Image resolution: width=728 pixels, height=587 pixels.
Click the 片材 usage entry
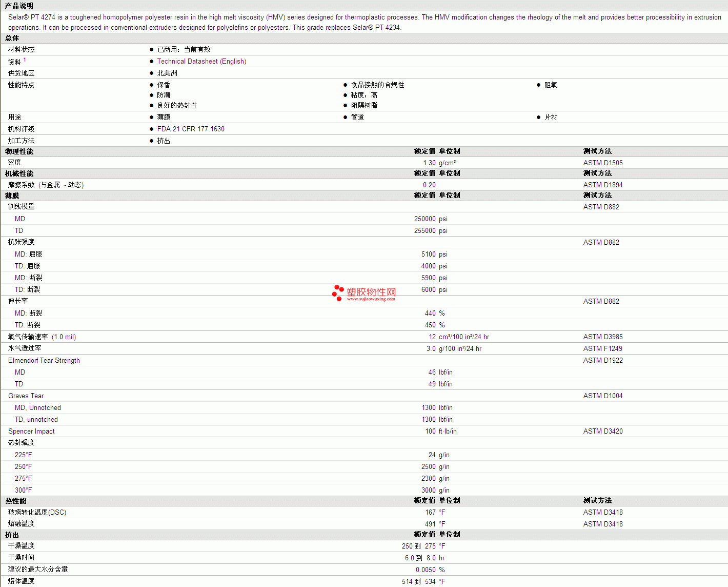pos(551,118)
